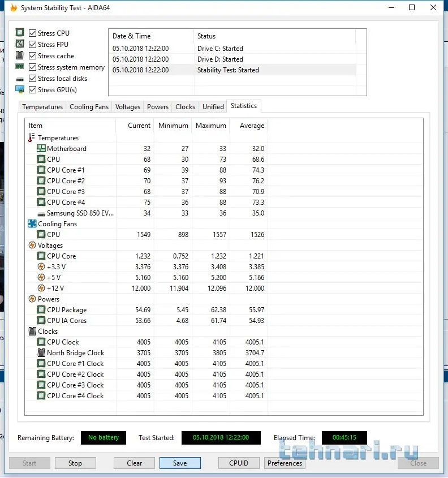The width and height of the screenshot is (448, 478).
Task: Select the 'Stability Test: Started' log row
Action: click(234, 70)
